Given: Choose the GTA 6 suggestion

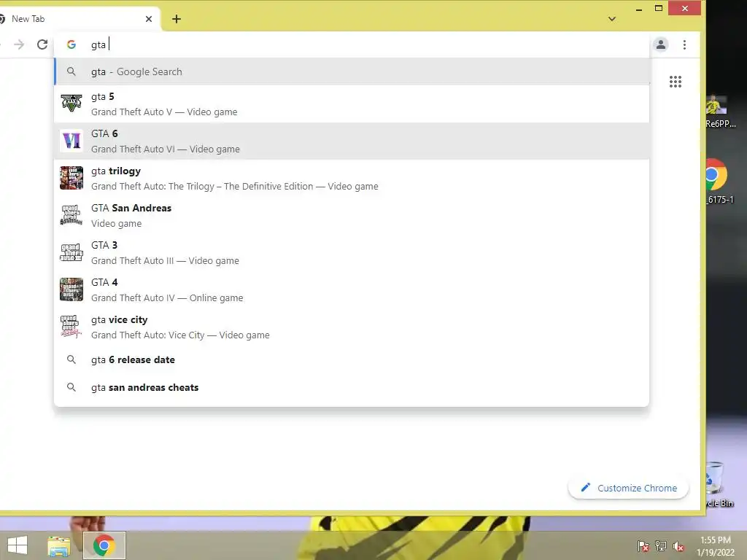Looking at the screenshot, I should click(352, 141).
